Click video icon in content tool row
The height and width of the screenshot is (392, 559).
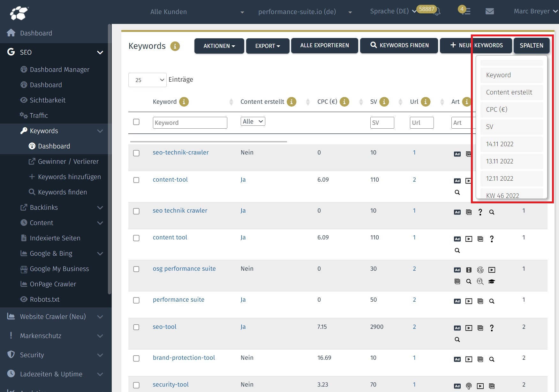[469, 239]
